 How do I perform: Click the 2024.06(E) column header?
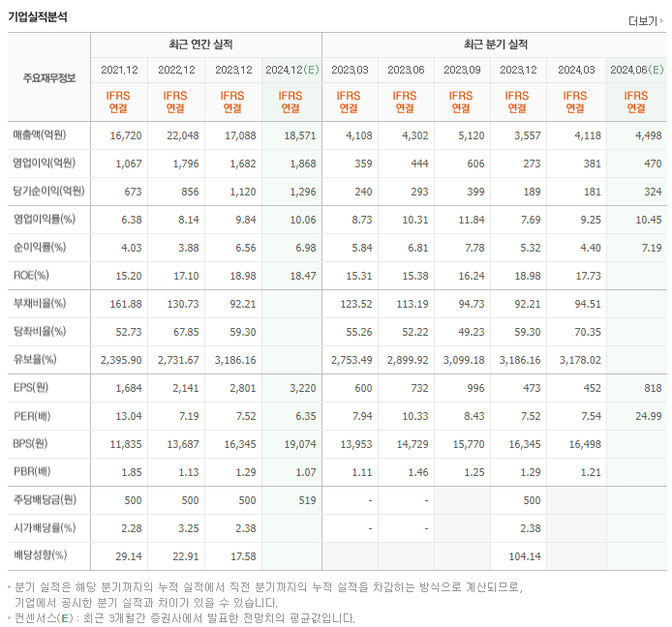click(637, 70)
